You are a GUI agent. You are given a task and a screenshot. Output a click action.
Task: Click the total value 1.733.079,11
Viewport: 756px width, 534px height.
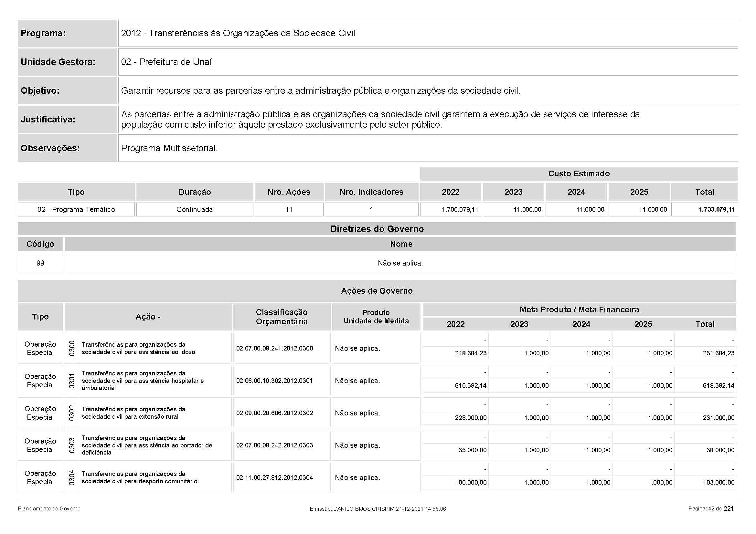point(717,210)
